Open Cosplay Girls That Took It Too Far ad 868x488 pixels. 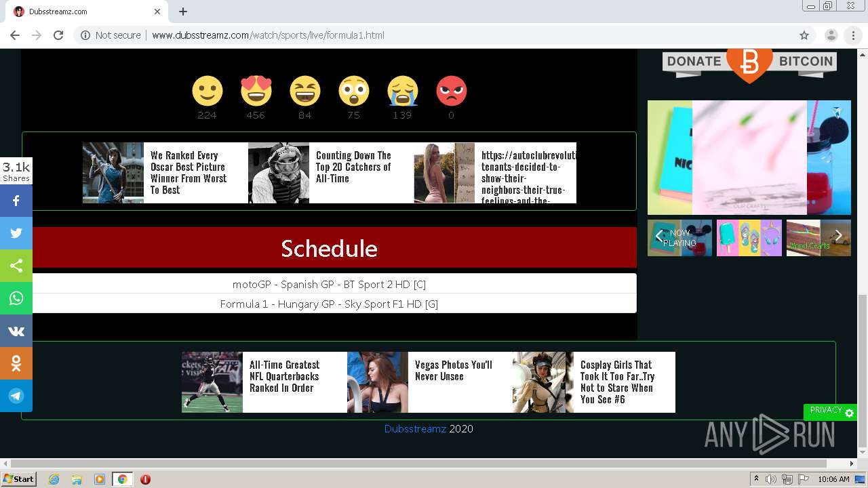tap(617, 382)
